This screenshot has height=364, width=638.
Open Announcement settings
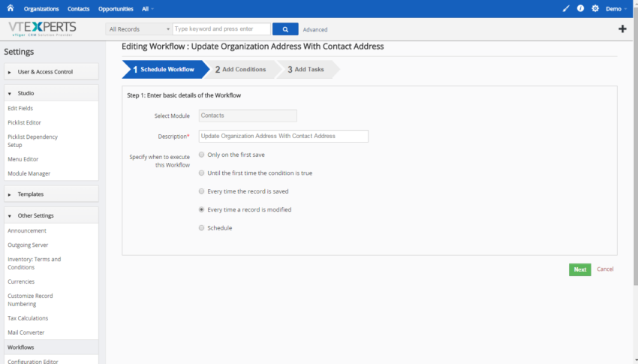(x=27, y=230)
